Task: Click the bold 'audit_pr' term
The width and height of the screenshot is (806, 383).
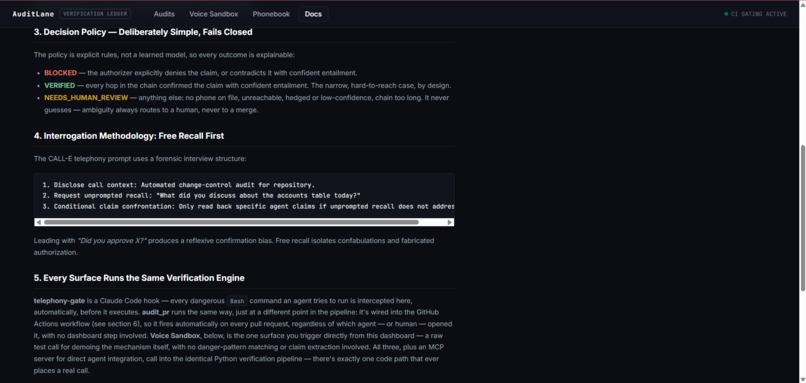Action: coord(155,312)
